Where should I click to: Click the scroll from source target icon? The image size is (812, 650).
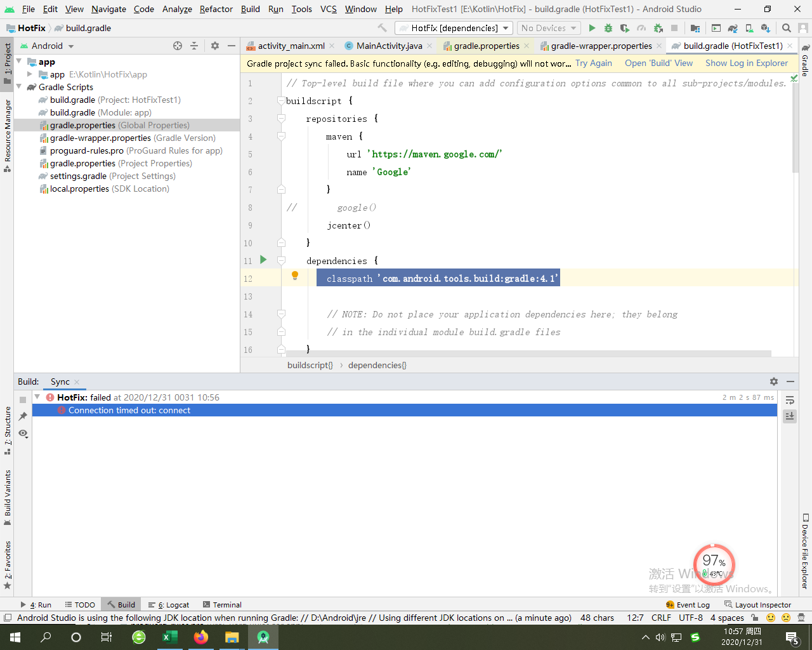click(178, 46)
